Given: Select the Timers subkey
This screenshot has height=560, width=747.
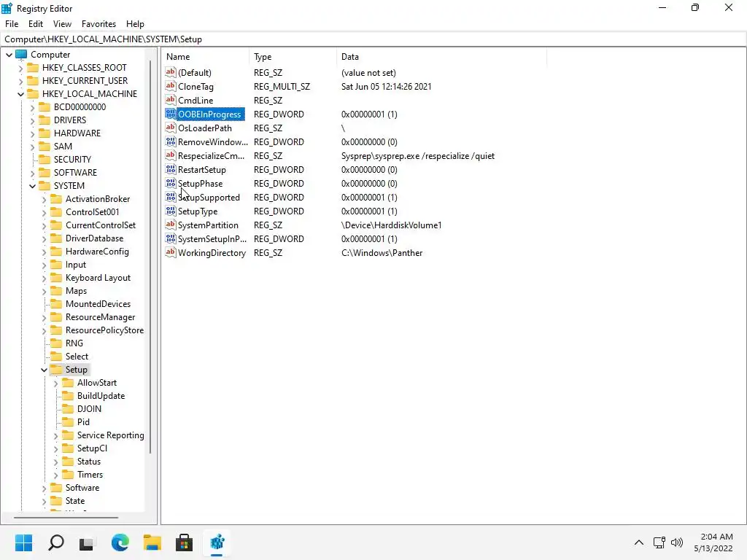Looking at the screenshot, I should point(90,474).
